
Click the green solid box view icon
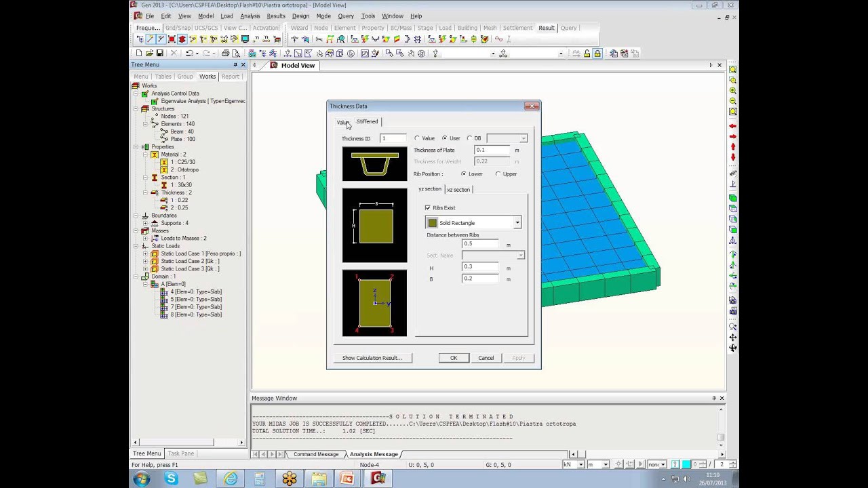733,198
